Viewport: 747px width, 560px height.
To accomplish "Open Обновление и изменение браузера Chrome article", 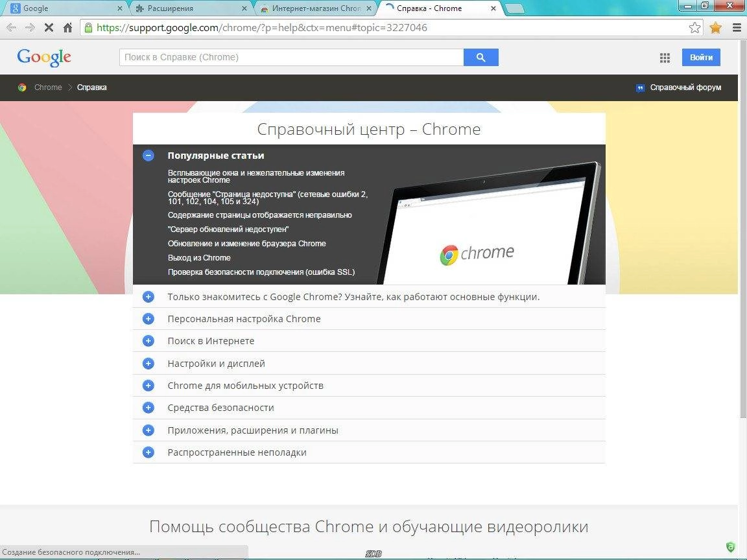I will point(247,243).
